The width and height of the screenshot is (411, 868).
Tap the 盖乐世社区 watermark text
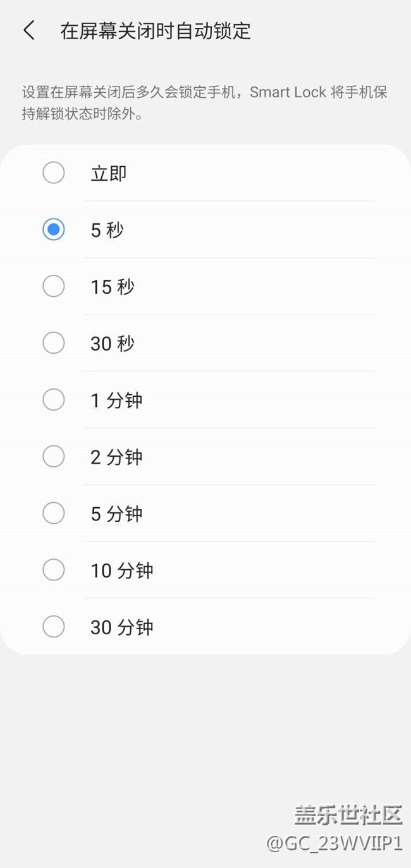[x=348, y=814]
